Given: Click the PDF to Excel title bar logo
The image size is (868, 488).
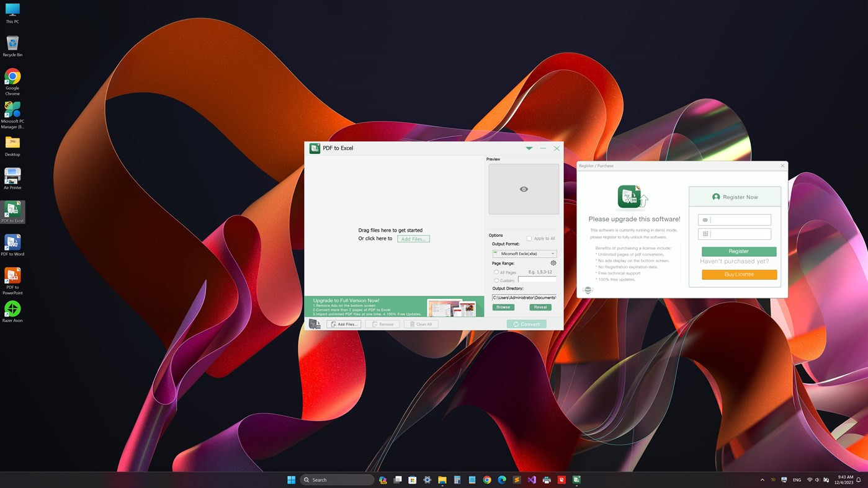Looking at the screenshot, I should point(315,148).
